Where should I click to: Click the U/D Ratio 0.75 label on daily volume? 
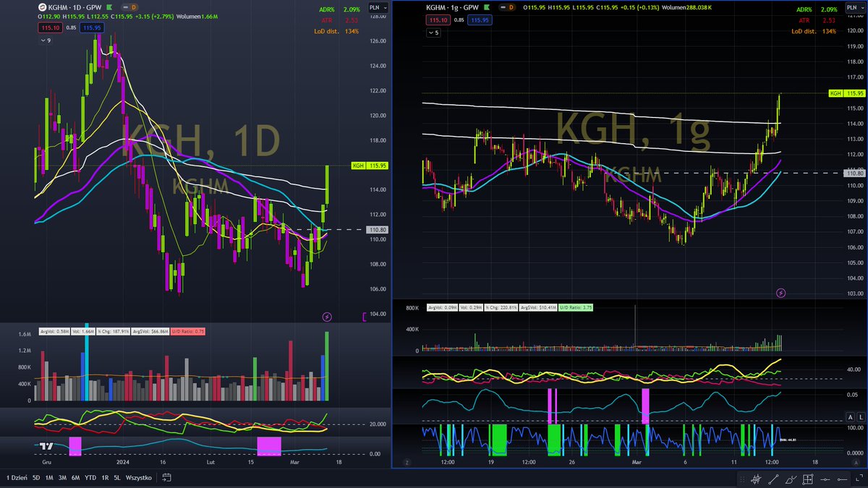[x=190, y=332]
